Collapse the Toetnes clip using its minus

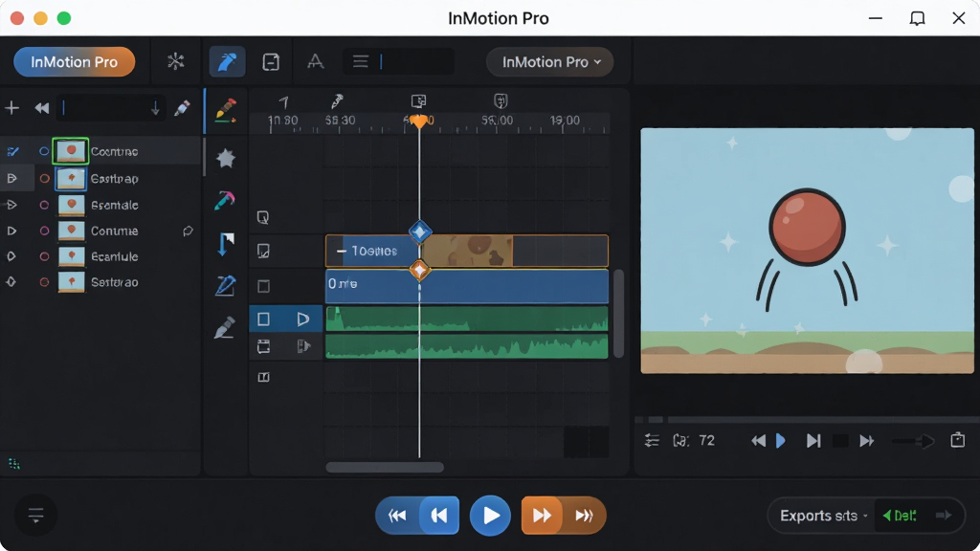click(x=342, y=252)
